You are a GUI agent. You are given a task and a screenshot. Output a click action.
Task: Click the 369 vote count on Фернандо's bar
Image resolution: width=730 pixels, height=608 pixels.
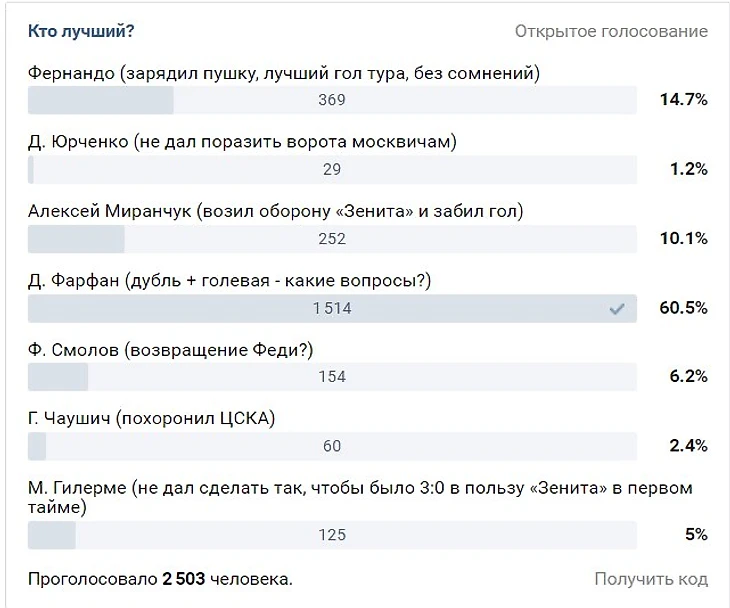332,100
